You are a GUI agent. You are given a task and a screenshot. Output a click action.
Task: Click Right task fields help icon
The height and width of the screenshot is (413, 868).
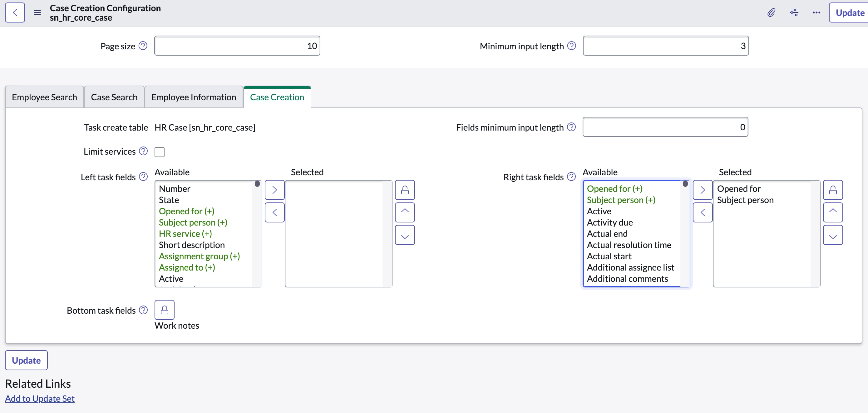coord(571,176)
